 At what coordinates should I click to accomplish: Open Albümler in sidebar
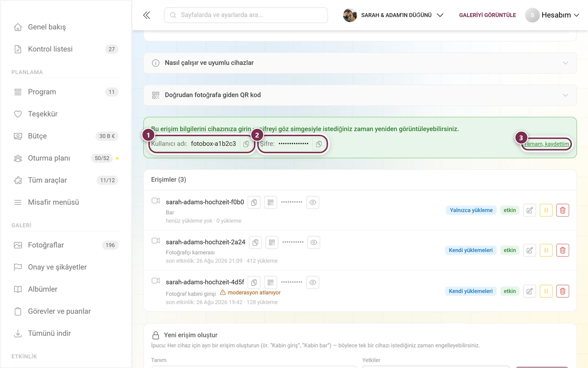click(x=66, y=289)
